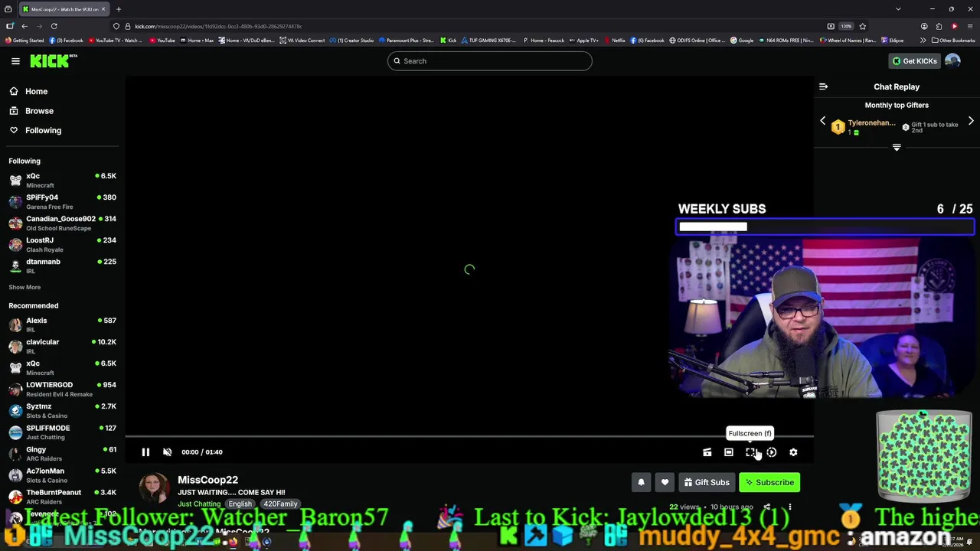Open the three-dot more options menu
The image size is (980, 551).
point(790,507)
